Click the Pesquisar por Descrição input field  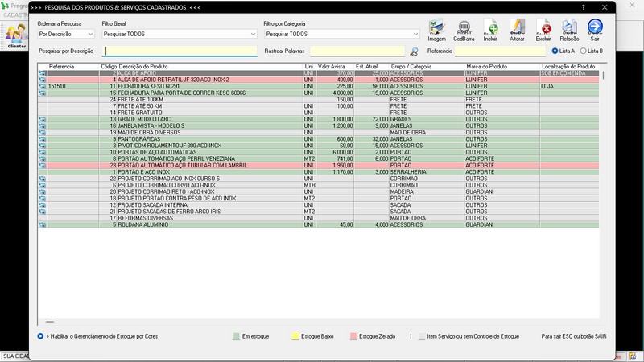[181, 51]
